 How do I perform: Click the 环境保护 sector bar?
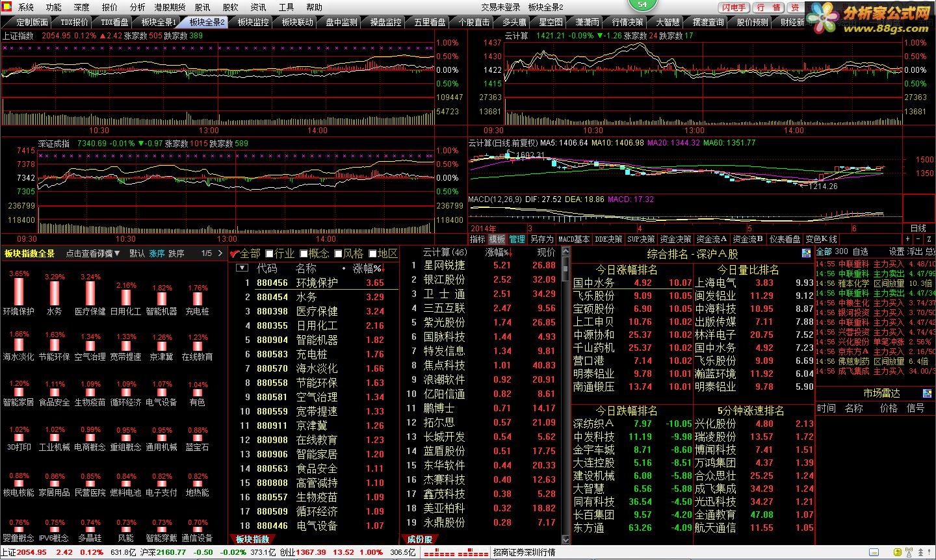point(19,292)
